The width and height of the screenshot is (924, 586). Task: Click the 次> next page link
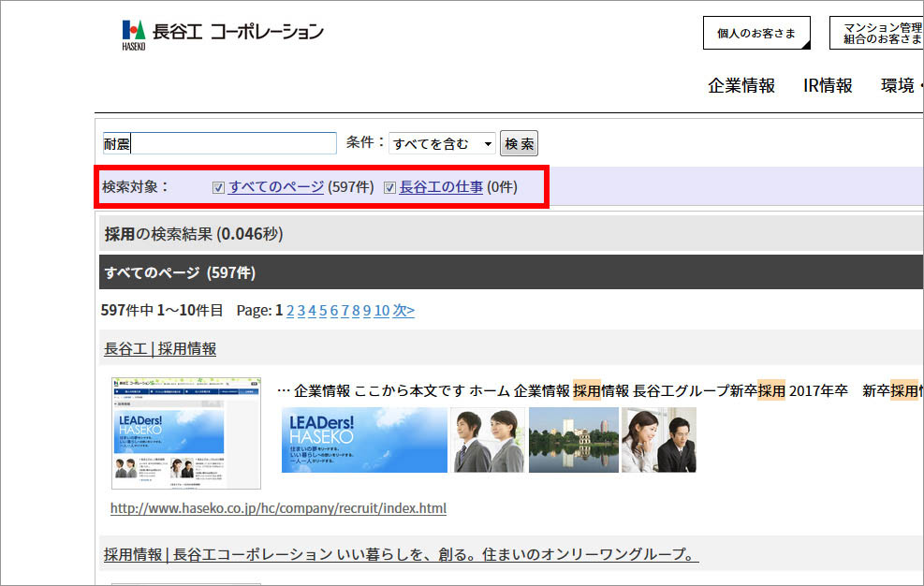403,310
